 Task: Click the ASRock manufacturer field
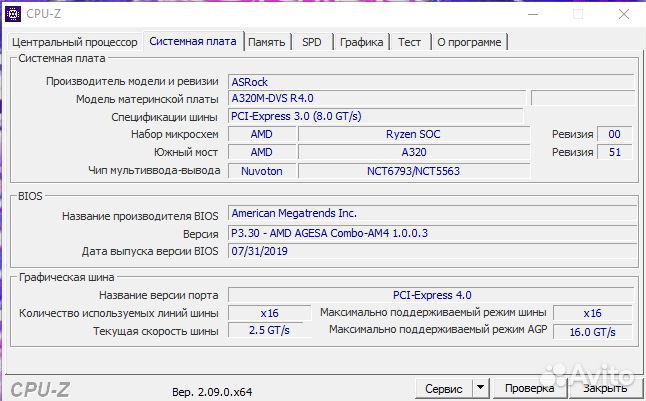(x=431, y=82)
